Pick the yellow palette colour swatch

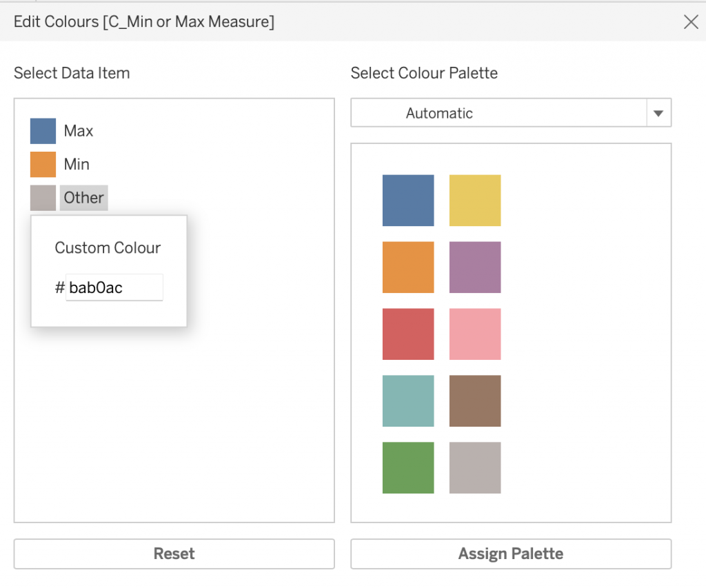point(475,201)
